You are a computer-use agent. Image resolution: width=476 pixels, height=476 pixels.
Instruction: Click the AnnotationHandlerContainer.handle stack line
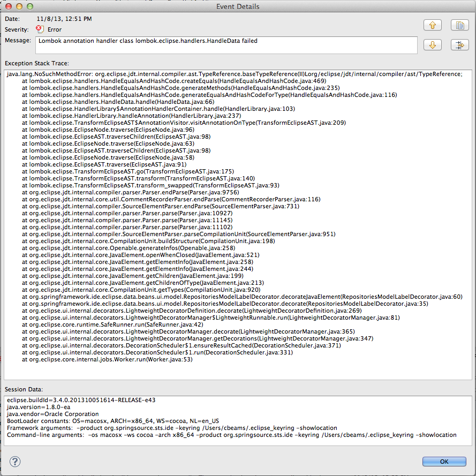pyautogui.click(x=158, y=109)
